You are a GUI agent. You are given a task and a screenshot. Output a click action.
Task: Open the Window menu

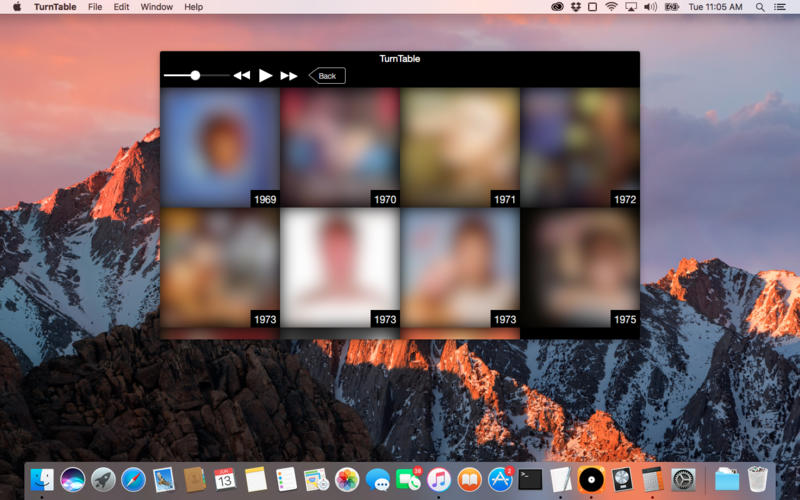[156, 7]
